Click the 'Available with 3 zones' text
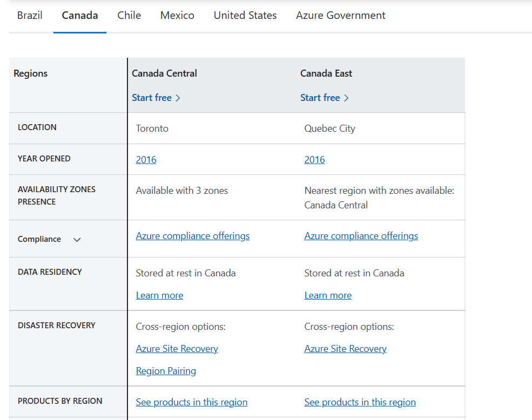The image size is (532, 420). click(182, 191)
